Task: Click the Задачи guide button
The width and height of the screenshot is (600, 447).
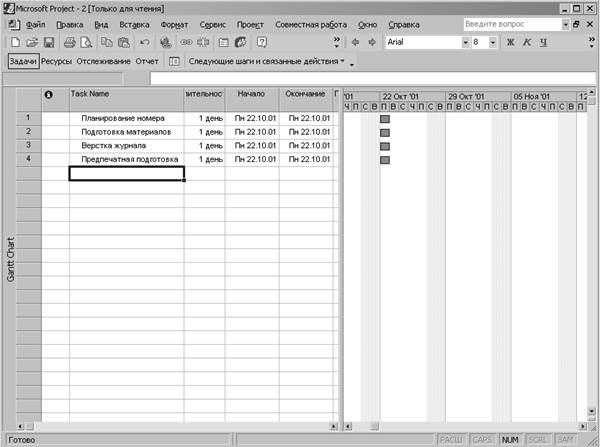Action: click(x=23, y=61)
